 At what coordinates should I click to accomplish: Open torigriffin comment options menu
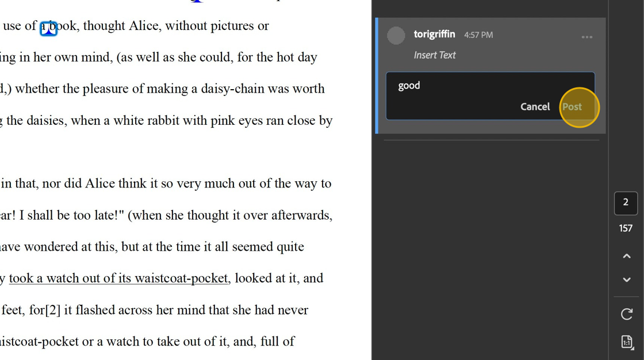587,37
